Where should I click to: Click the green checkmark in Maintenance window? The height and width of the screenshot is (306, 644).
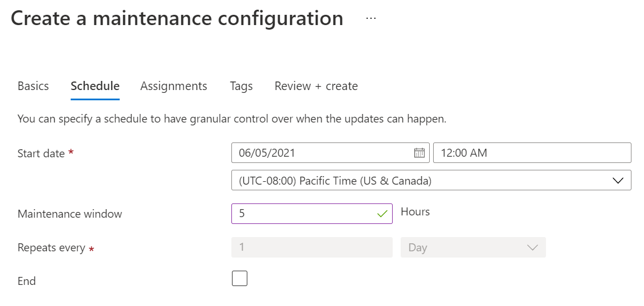click(382, 214)
